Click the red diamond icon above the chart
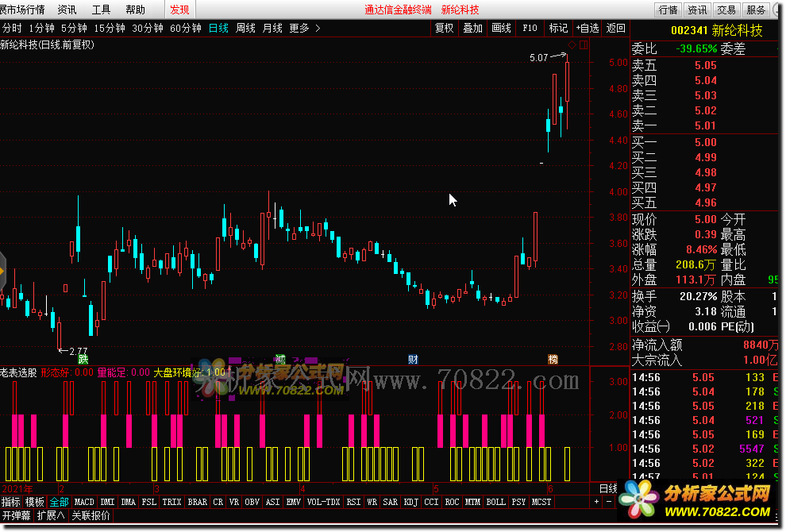 pyautogui.click(x=572, y=45)
